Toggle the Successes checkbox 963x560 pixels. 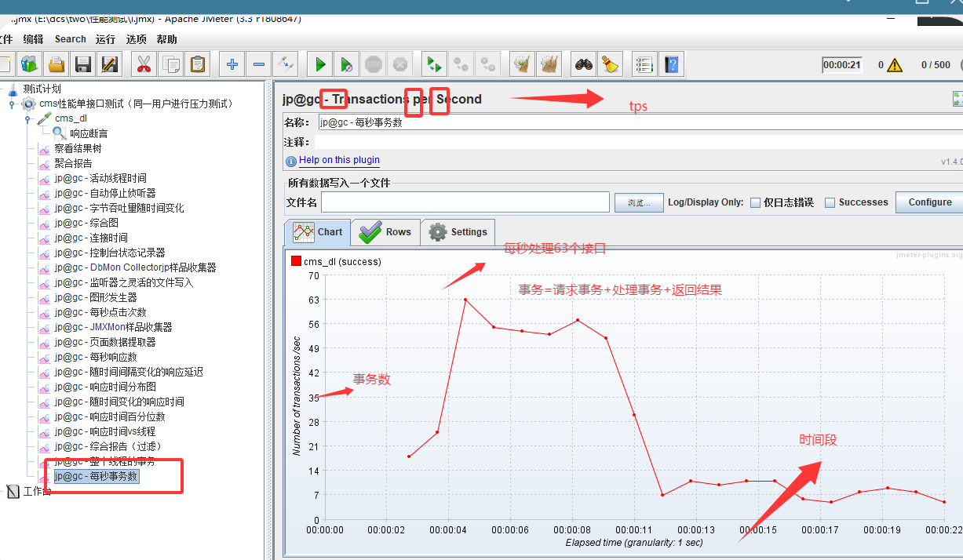(x=830, y=202)
